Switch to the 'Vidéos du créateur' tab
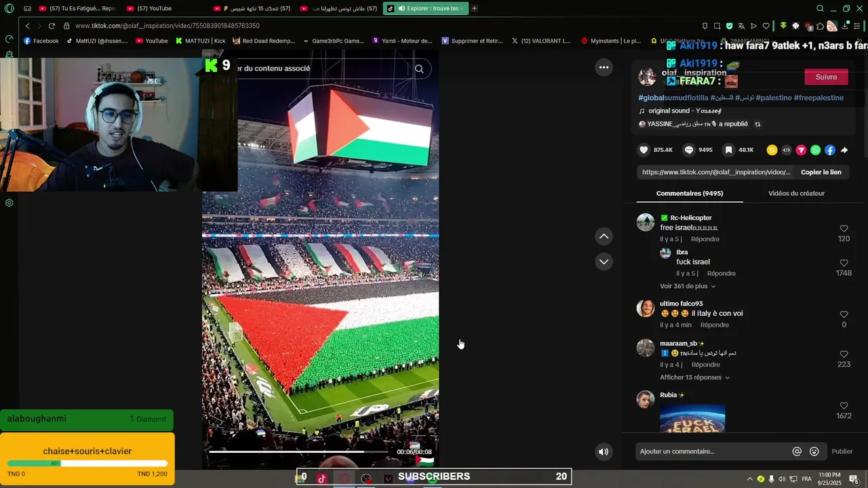The height and width of the screenshot is (488, 868). coord(796,193)
